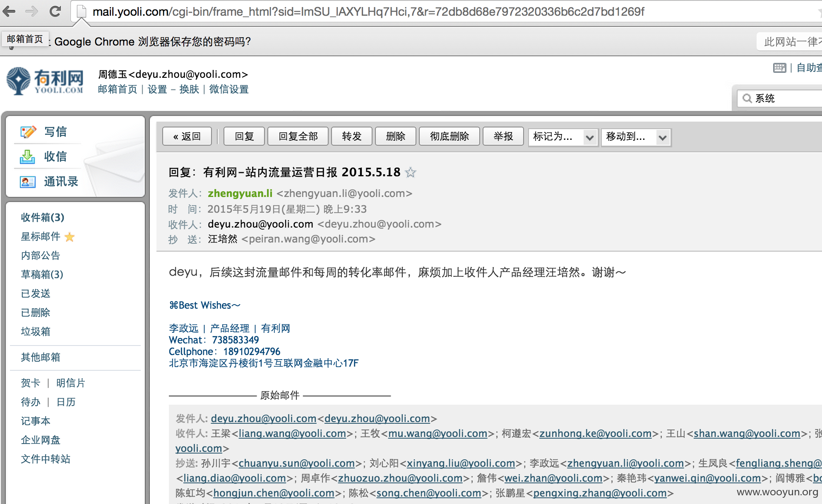Image resolution: width=822 pixels, height=504 pixels.
Task: Open the 标记为... dropdown
Action: click(x=563, y=137)
